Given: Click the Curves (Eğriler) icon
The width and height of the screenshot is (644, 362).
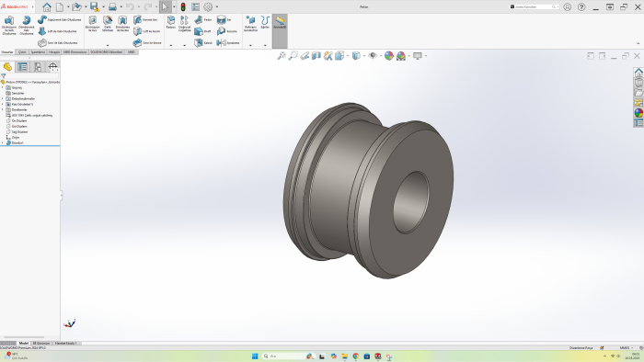Looking at the screenshot, I should tap(265, 20).
